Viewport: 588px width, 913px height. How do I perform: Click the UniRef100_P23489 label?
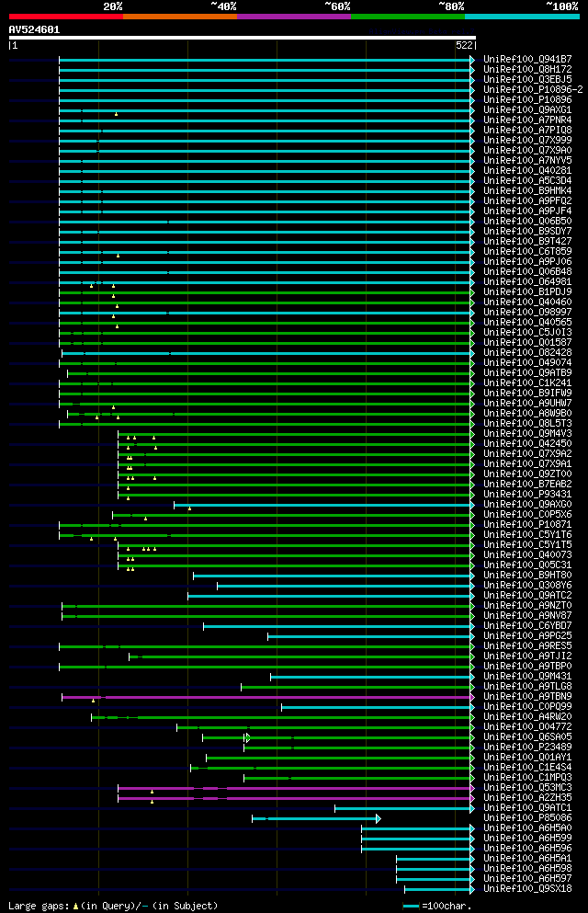click(527, 748)
